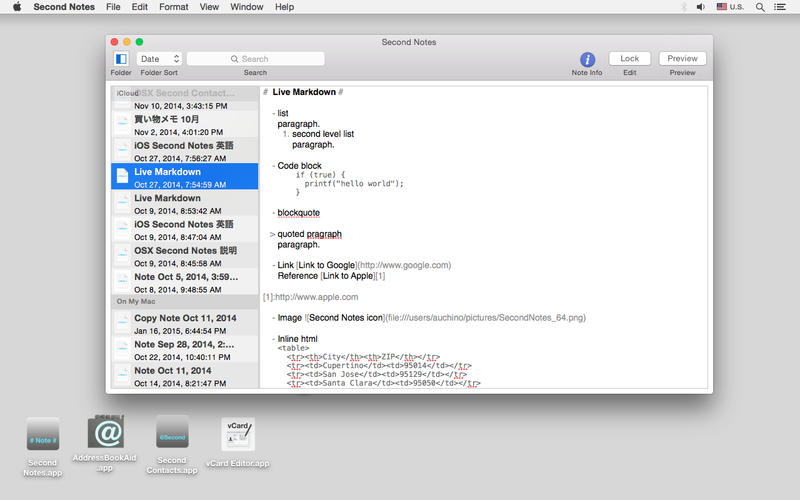The width and height of the screenshot is (800, 500).
Task: Click the Cupertino table row in editor
Action: (x=379, y=366)
